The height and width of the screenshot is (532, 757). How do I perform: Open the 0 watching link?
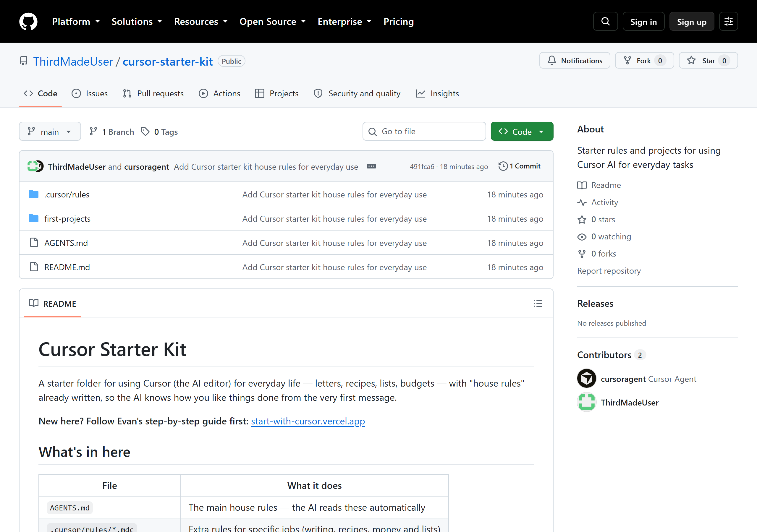(604, 236)
